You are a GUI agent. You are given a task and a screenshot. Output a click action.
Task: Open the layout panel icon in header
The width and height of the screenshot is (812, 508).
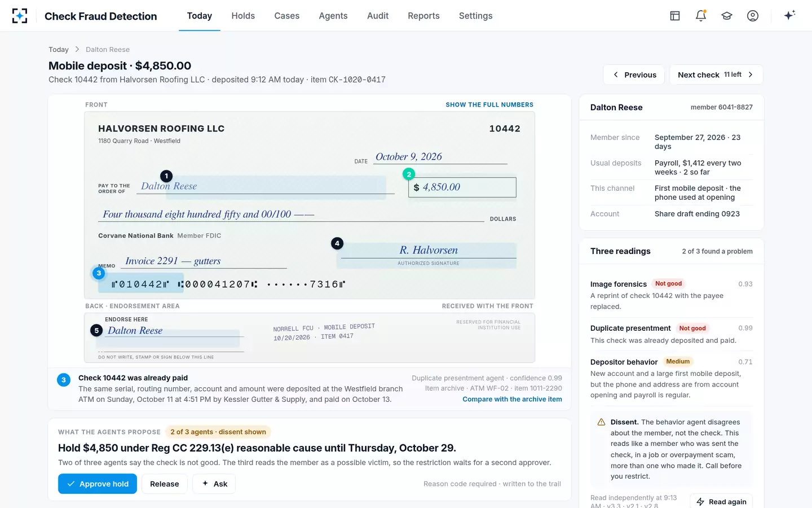coord(675,16)
